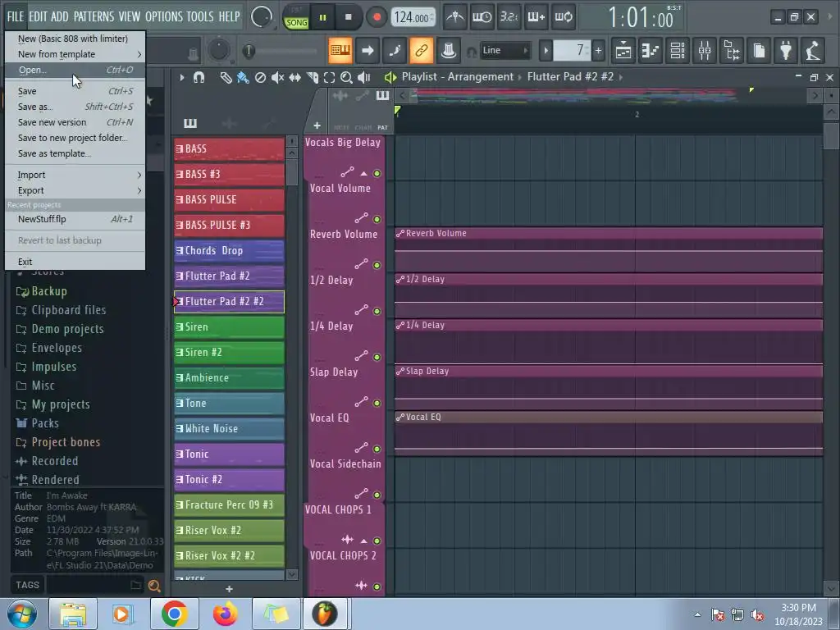This screenshot has height=630, width=840.
Task: Collapse the VOCAL CHOPS 1 track group
Action: pyautogui.click(x=363, y=541)
